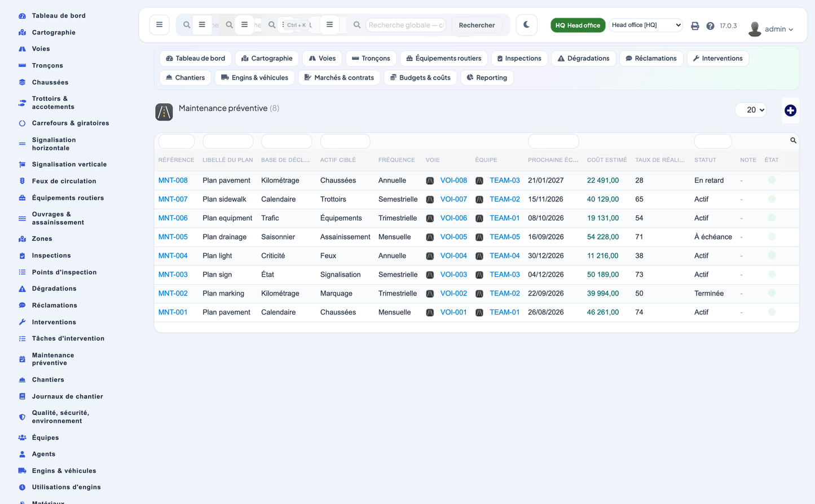Open Points d'inspection sidebar item
815x504 pixels.
[64, 272]
